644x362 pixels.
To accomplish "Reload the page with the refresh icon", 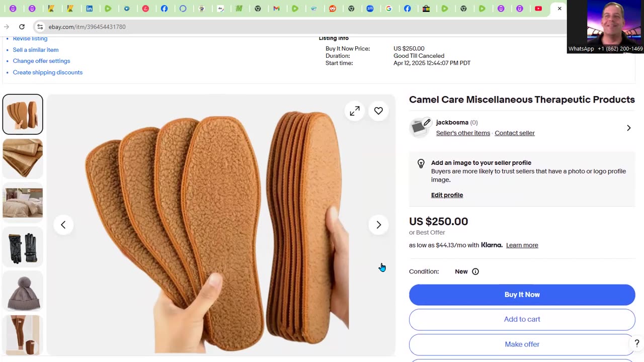I will click(22, 27).
